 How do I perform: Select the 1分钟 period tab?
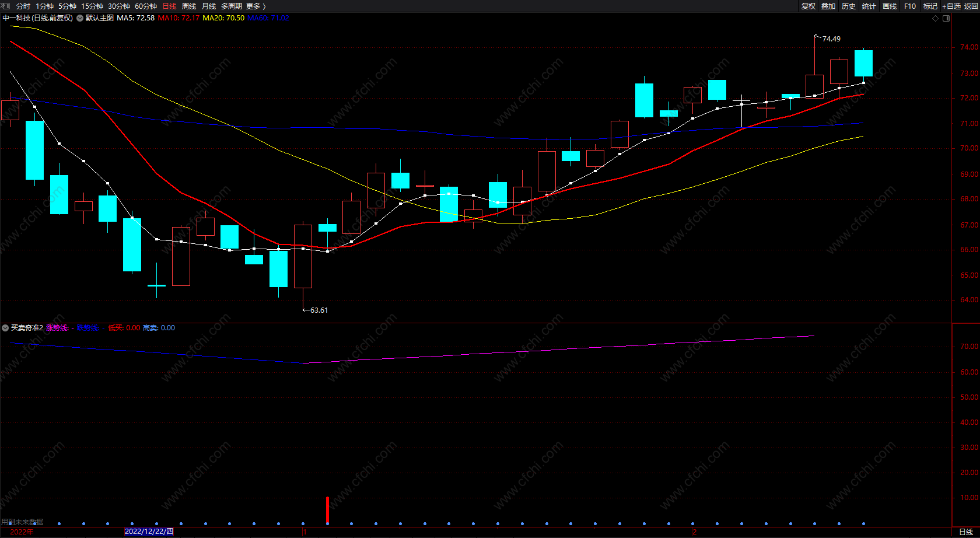[44, 6]
